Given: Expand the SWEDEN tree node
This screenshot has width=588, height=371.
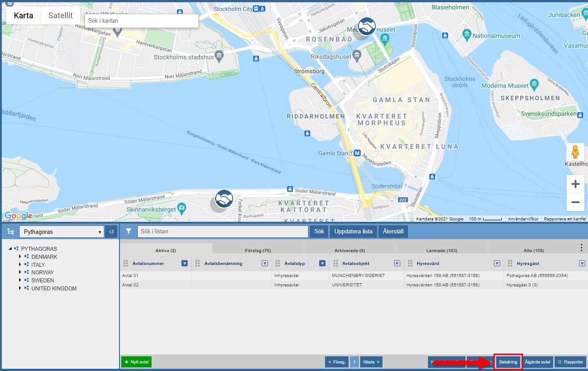Looking at the screenshot, I should coord(20,281).
